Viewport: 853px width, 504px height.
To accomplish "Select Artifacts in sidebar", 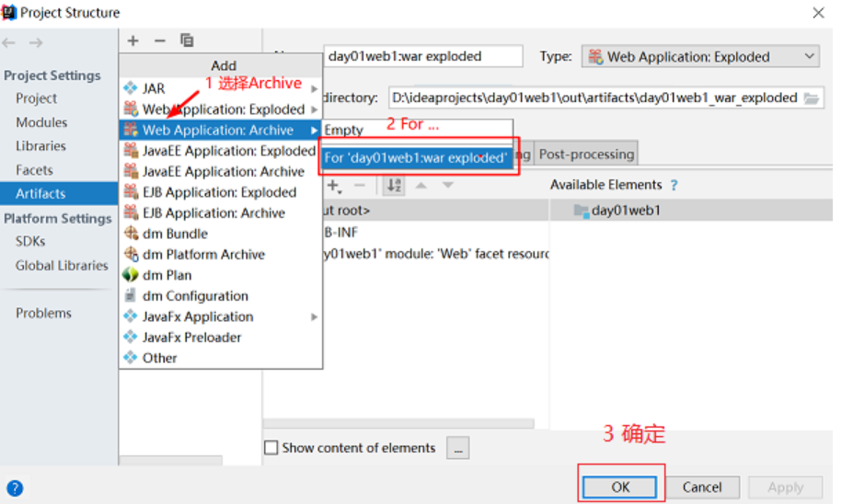I will 59,193.
